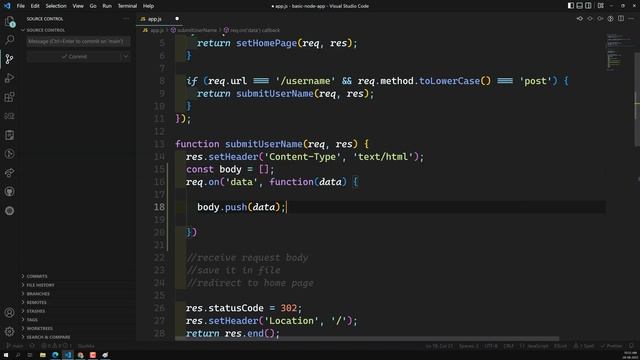Expand the COMMITS section
This screenshot has height=360, width=640.
click(37, 276)
